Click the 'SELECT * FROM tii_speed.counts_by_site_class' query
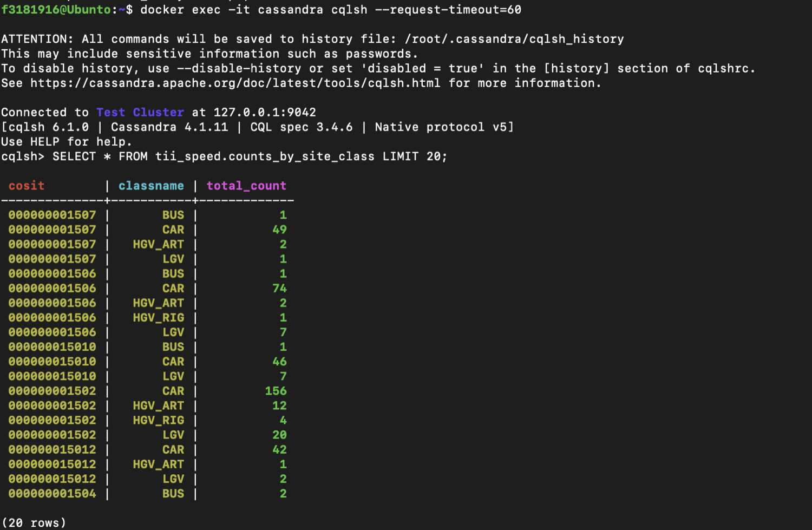This screenshot has height=530, width=812. click(x=213, y=156)
